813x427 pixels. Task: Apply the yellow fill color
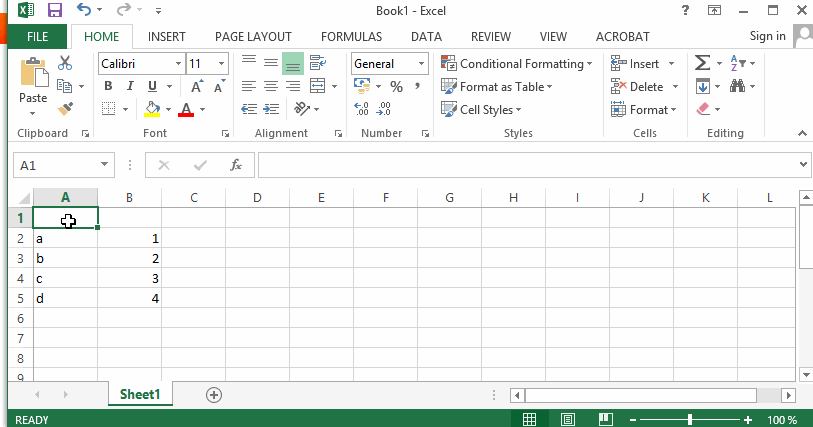coord(152,109)
